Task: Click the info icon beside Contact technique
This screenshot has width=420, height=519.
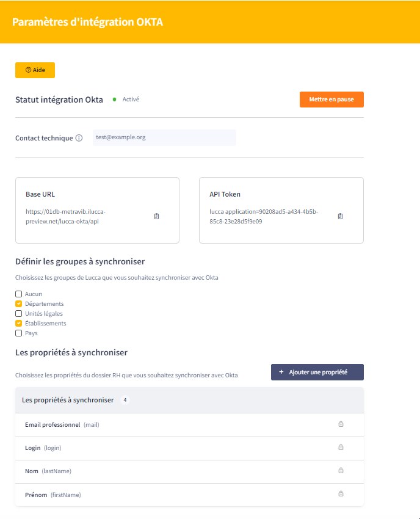Action: (79, 138)
